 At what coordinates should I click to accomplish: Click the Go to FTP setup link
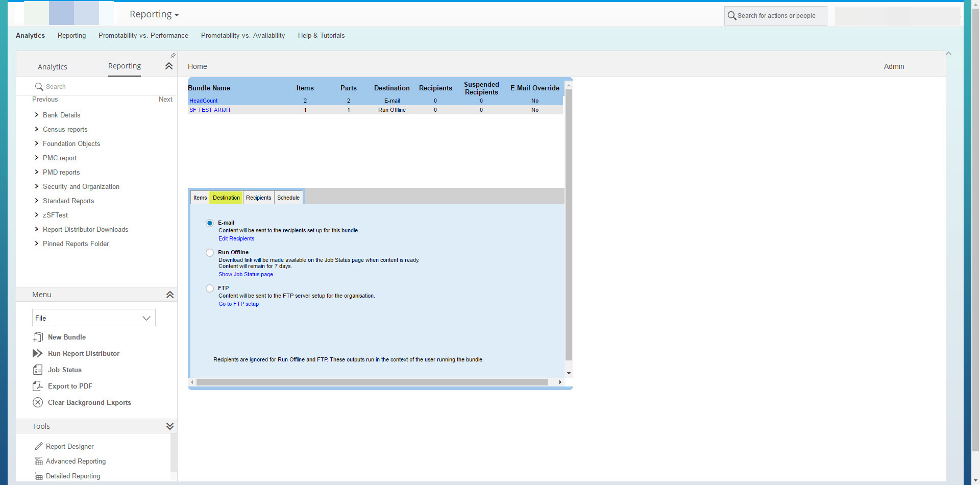point(238,304)
